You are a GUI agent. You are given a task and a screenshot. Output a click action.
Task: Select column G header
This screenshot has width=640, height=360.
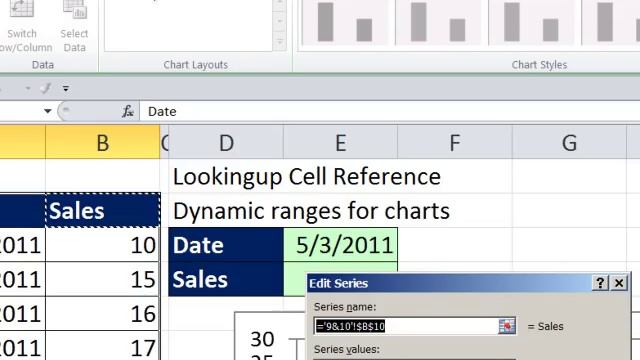tap(569, 142)
